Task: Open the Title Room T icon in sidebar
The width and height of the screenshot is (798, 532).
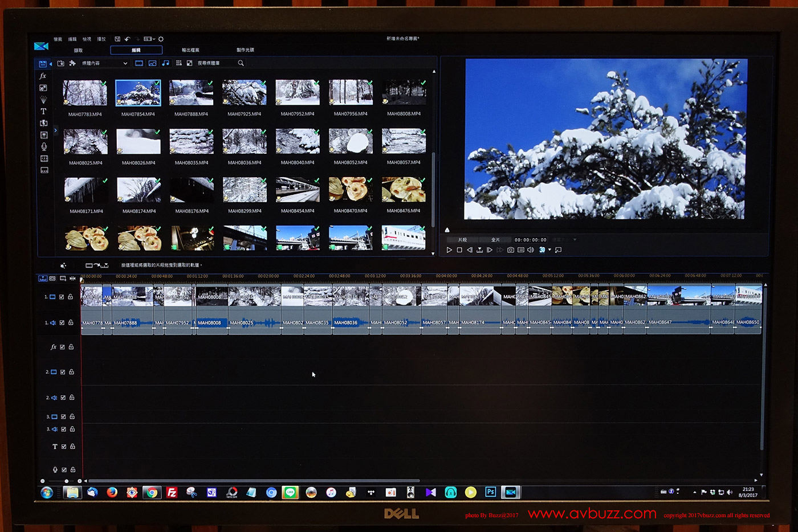Action: click(43, 112)
